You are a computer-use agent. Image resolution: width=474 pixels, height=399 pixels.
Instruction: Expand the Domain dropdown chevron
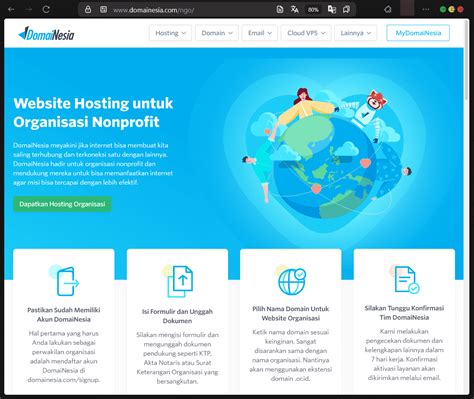click(x=230, y=33)
